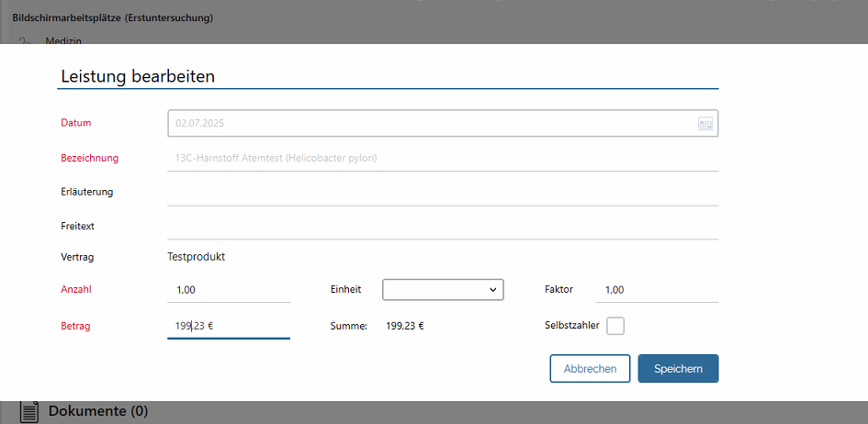
Task: Enable the Selbstzahler checkbox
Action: click(x=615, y=326)
